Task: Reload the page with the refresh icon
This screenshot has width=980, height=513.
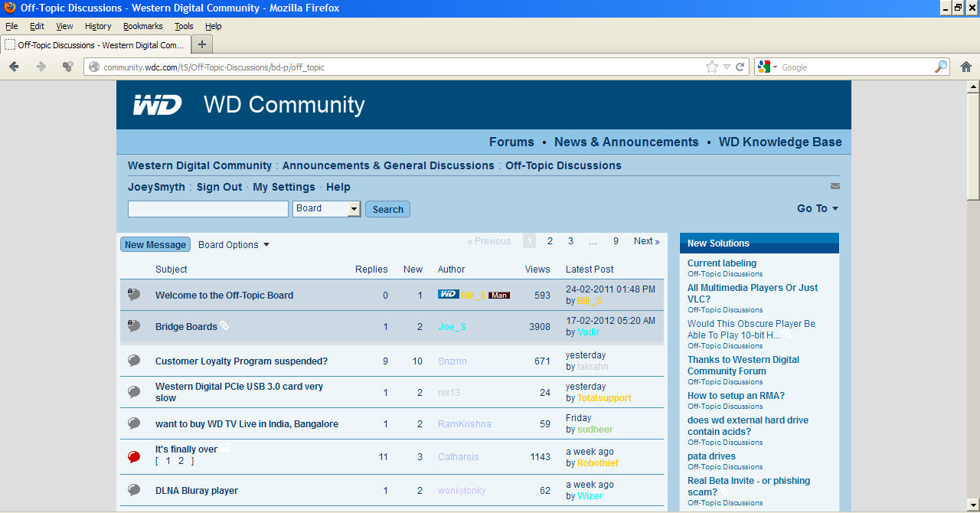Action: click(740, 67)
